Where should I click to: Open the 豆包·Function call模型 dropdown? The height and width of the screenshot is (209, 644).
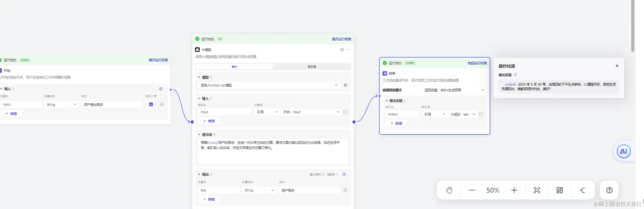point(269,85)
